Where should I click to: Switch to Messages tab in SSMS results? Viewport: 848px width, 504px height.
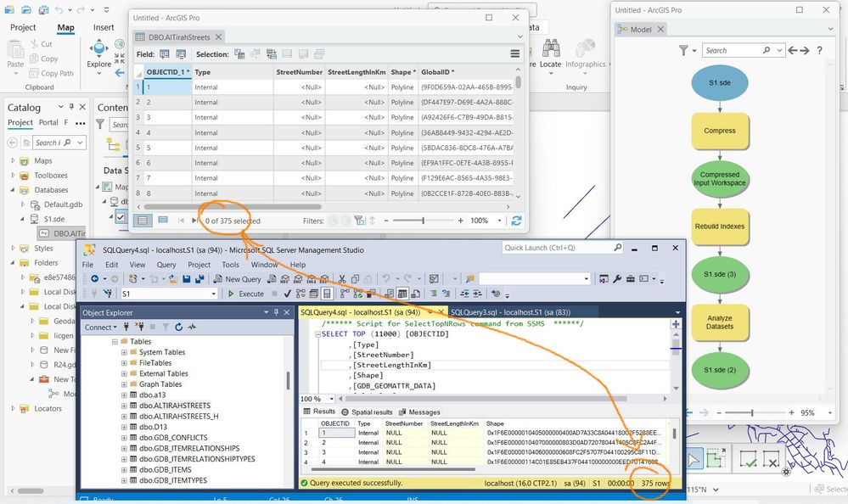pyautogui.click(x=419, y=412)
